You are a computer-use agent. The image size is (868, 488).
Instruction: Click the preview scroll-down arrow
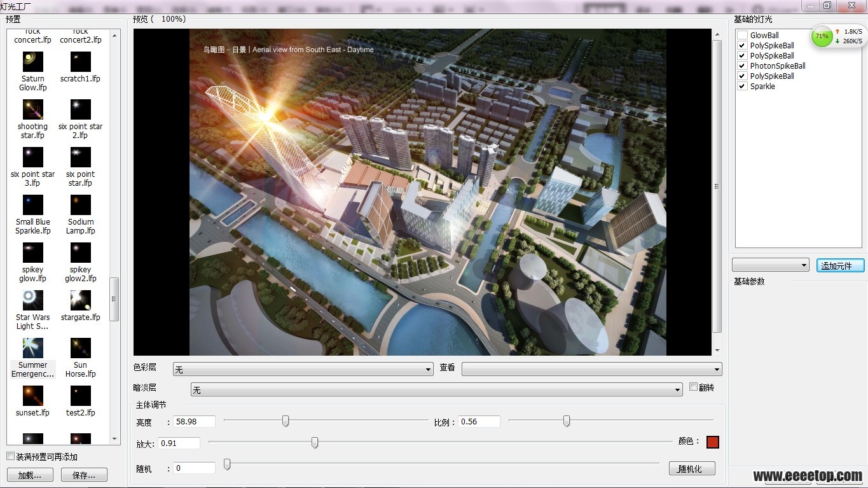click(717, 350)
